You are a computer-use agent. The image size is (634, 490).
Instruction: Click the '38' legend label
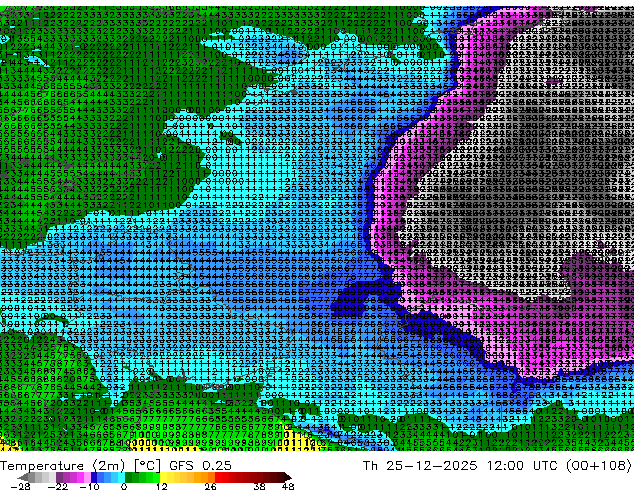260,486
